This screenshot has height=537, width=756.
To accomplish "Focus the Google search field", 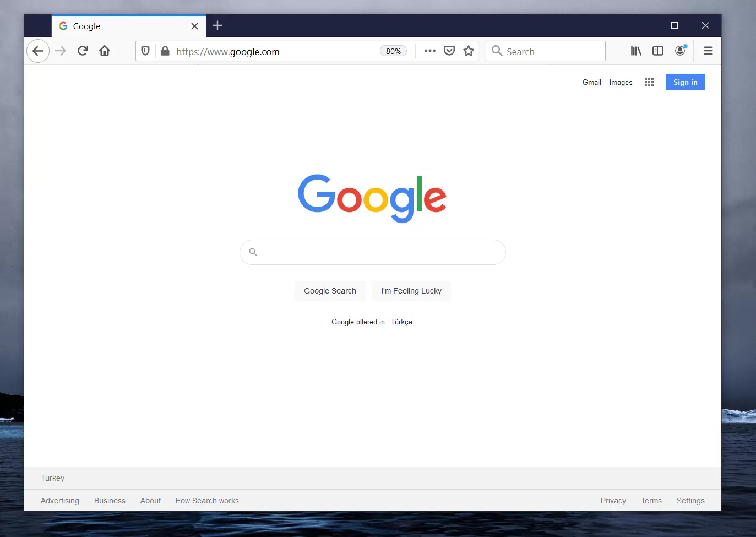I will [x=373, y=252].
